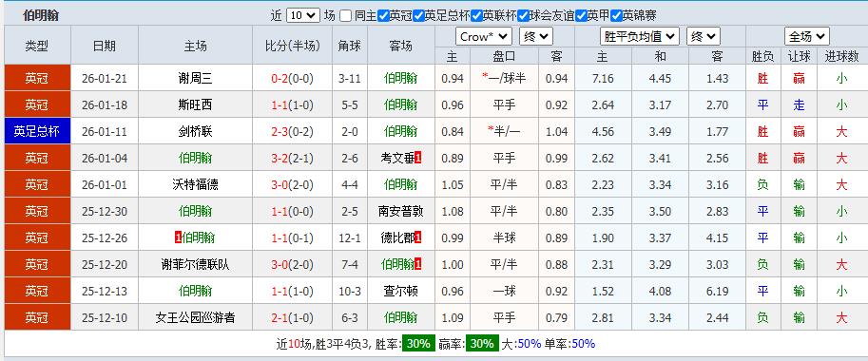
Task: Click the handicap *一/球半
Action: [504, 79]
